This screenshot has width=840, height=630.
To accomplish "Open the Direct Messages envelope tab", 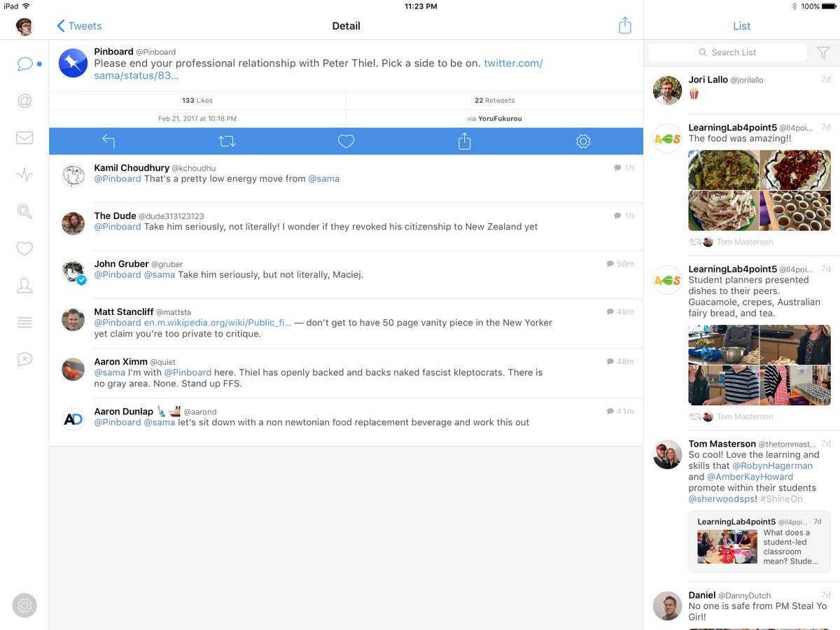I will click(24, 138).
